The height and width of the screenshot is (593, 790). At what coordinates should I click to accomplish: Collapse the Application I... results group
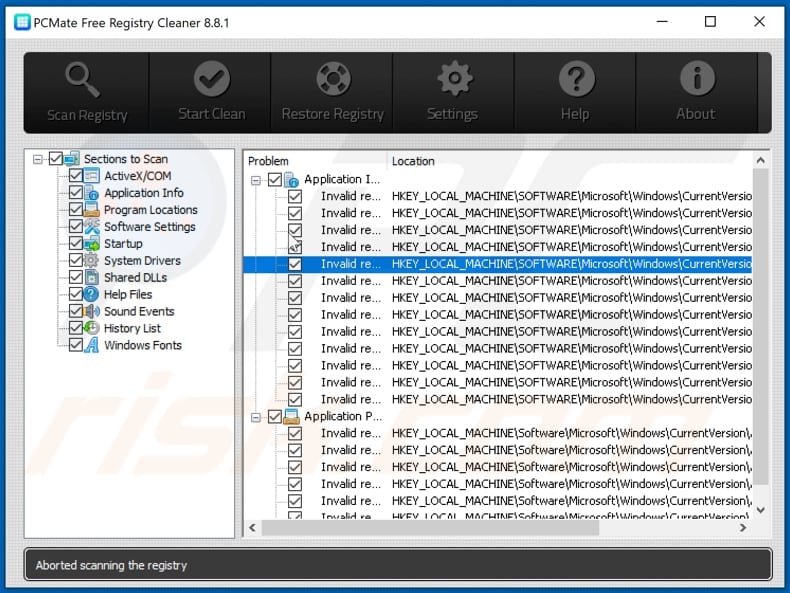pos(256,180)
